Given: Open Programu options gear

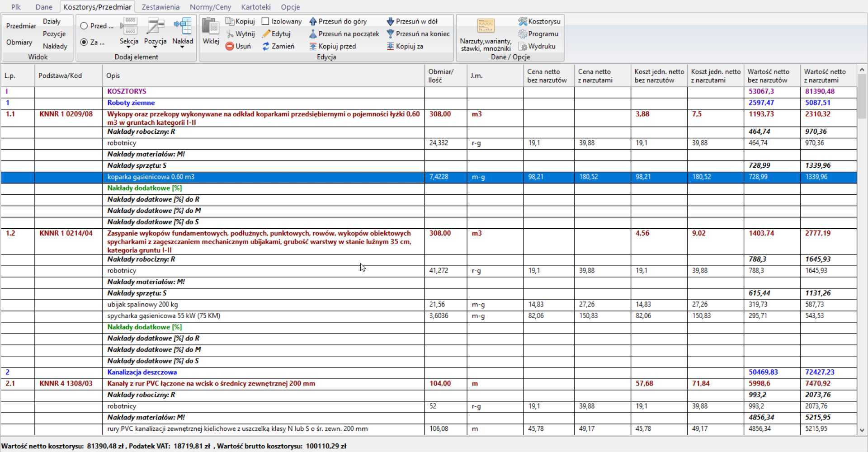Looking at the screenshot, I should 538,34.
